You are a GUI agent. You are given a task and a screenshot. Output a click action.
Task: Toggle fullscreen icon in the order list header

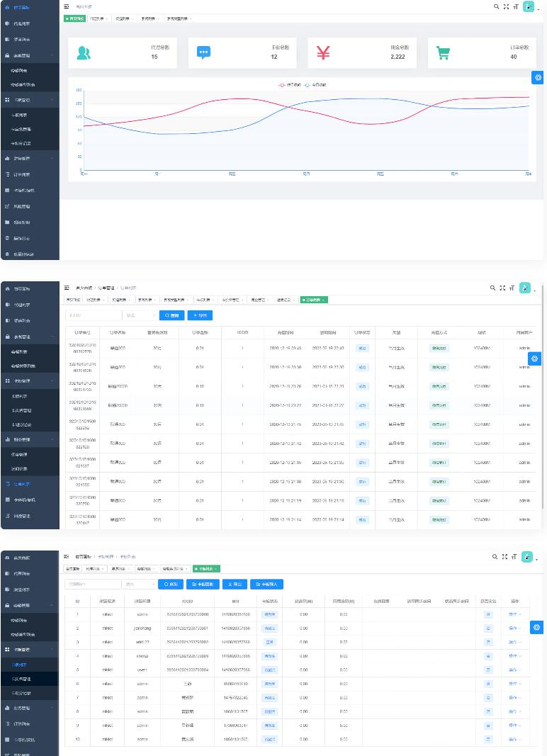[502, 288]
